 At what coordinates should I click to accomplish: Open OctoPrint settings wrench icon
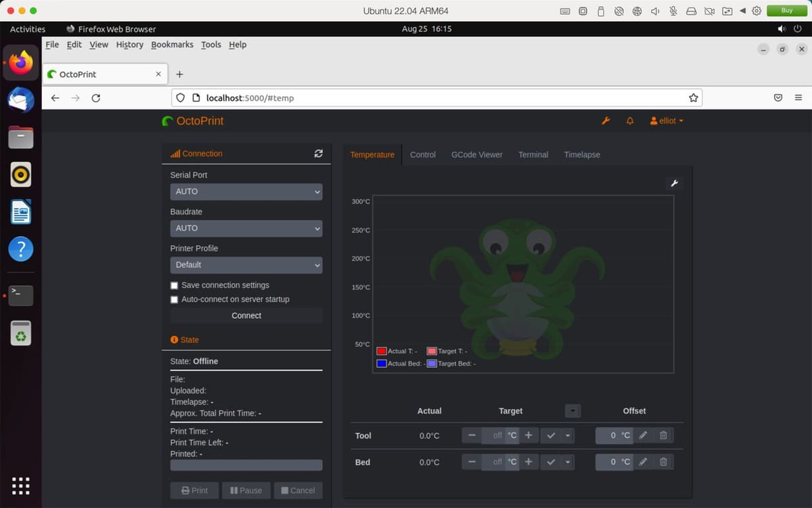606,121
